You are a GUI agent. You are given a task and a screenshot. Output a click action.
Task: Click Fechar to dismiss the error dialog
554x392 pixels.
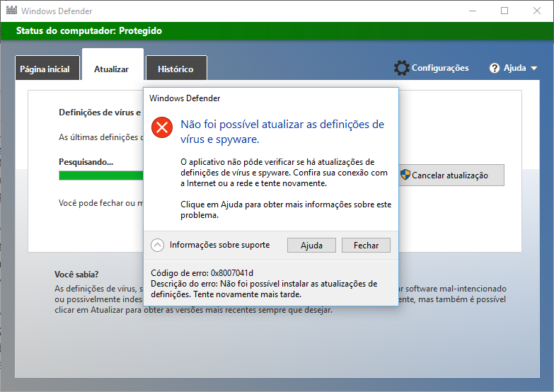[366, 246]
